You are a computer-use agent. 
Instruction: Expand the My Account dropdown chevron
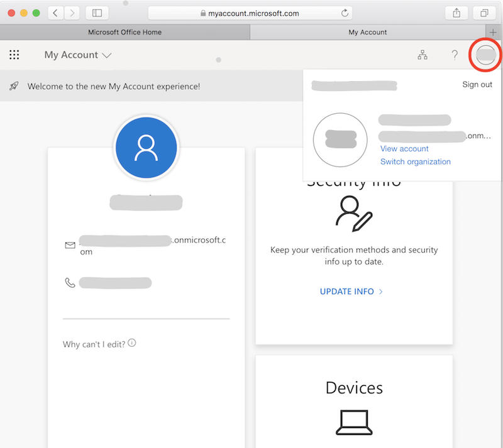(107, 55)
